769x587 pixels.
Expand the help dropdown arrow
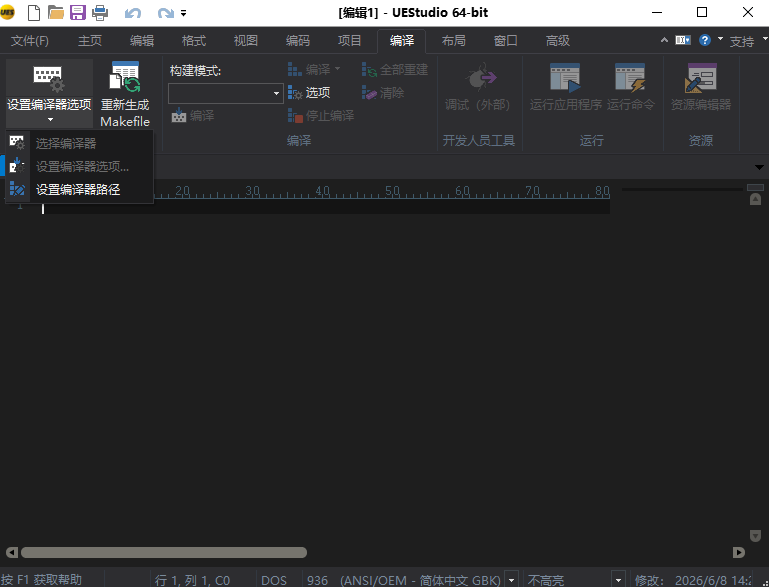pyautogui.click(x=720, y=38)
